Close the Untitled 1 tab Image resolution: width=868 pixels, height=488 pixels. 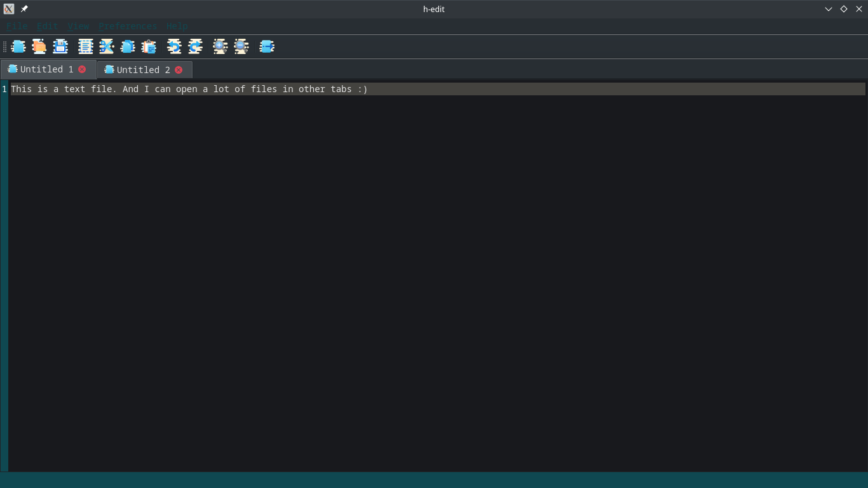click(82, 69)
